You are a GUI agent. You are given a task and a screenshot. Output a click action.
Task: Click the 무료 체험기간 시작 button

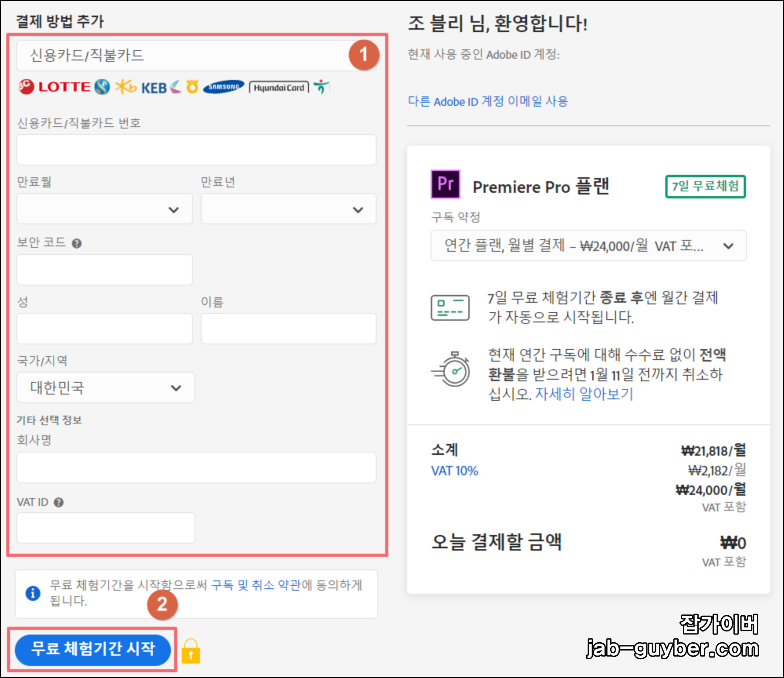click(93, 650)
